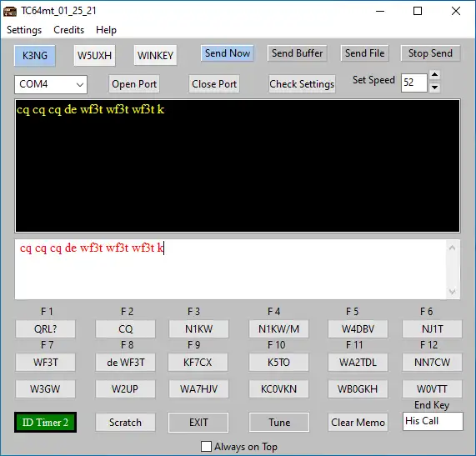This screenshot has height=456, width=476.
Task: Increase speed with the up arrow
Action: (434, 75)
